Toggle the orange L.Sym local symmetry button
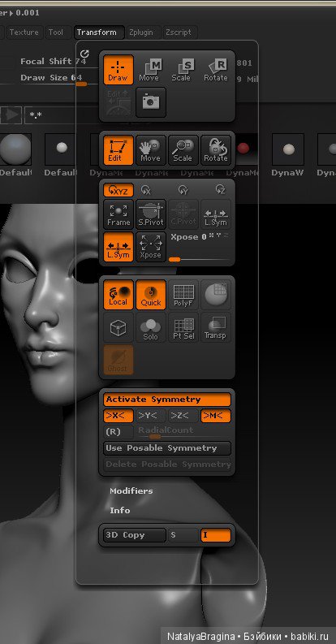 (x=118, y=246)
